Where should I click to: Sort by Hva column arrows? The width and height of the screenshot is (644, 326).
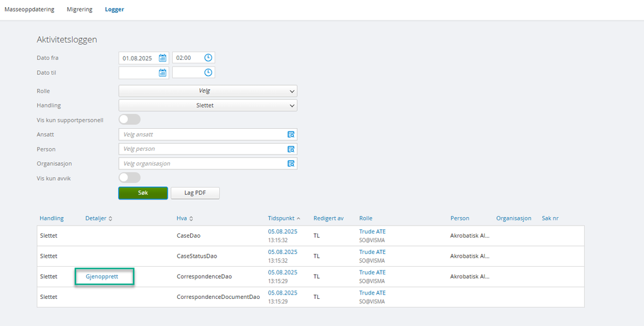[191, 219]
